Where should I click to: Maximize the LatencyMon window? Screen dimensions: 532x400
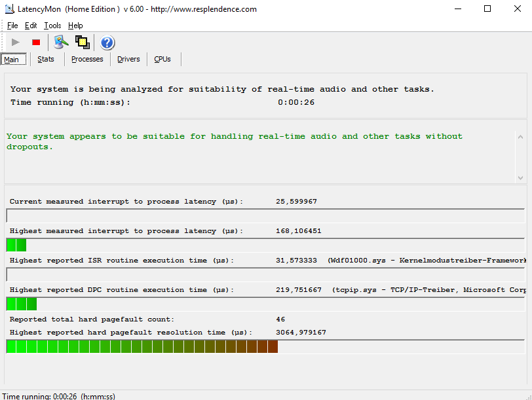[487, 9]
